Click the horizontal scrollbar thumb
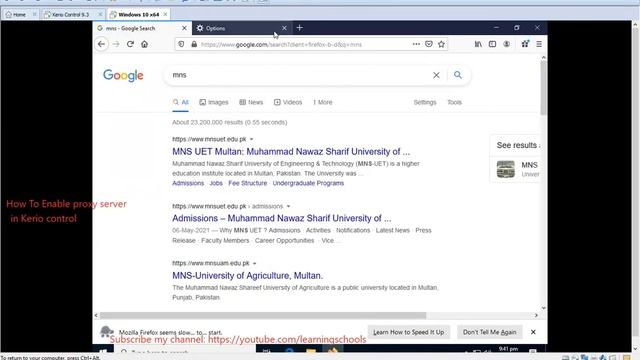Image resolution: width=640 pixels, height=360 pixels. [x=263, y=315]
